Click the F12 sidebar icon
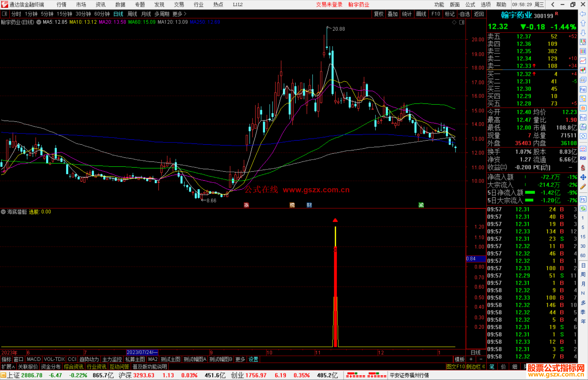588x380 pixels. pos(583,118)
